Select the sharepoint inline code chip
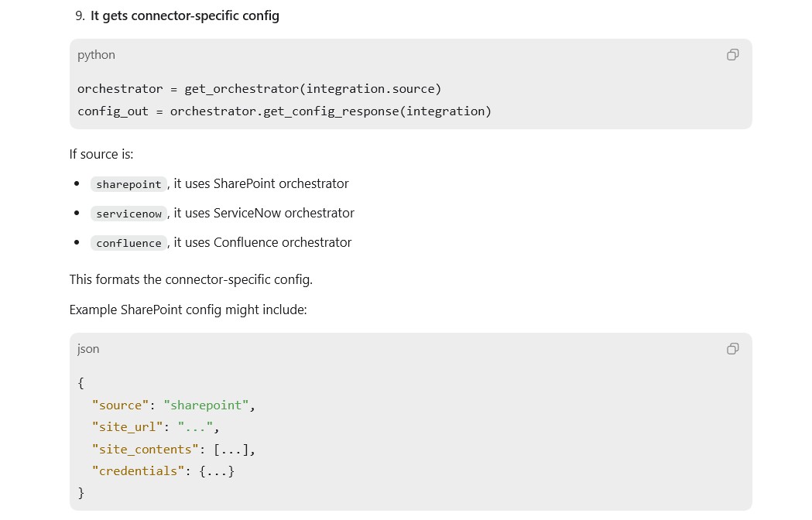The height and width of the screenshot is (520, 812). click(x=129, y=184)
